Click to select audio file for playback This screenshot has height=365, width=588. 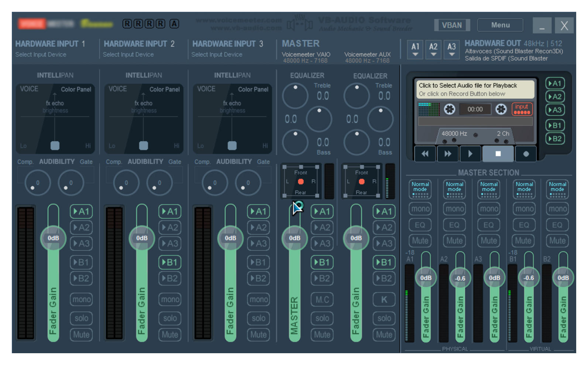[475, 89]
